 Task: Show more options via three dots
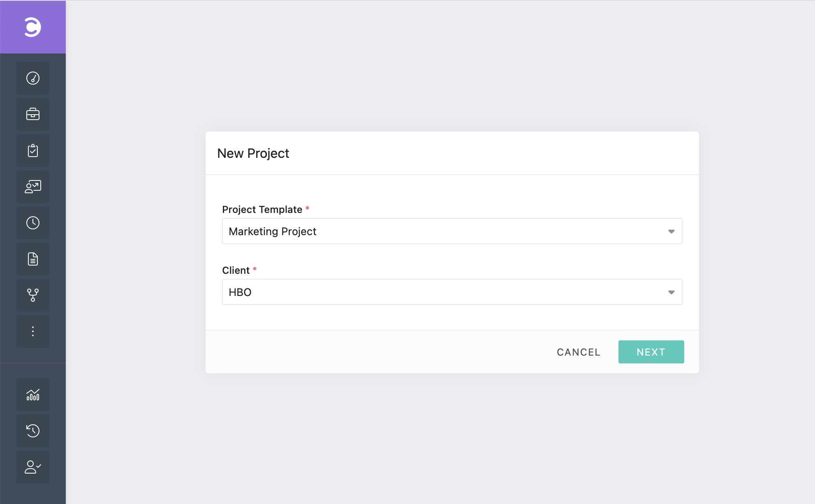click(x=33, y=331)
